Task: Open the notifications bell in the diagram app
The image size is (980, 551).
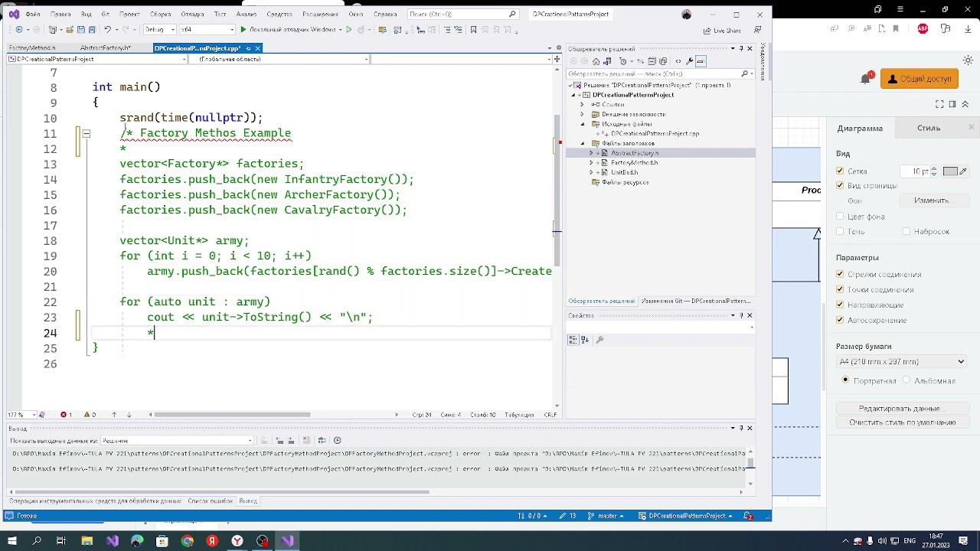Action: pyautogui.click(x=865, y=78)
